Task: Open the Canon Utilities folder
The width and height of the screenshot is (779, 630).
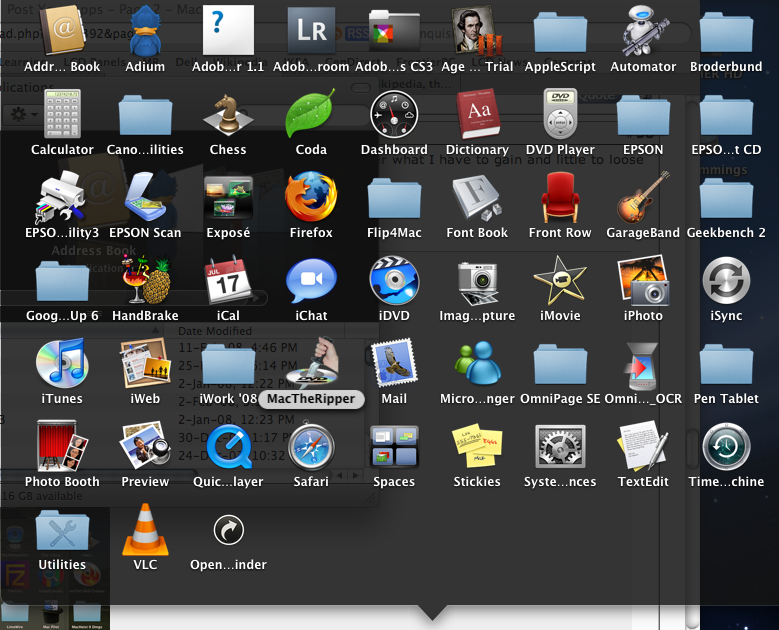Action: 145,115
